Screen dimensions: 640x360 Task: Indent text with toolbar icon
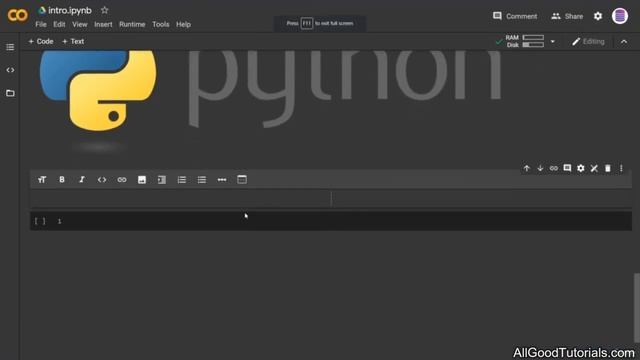coord(162,180)
